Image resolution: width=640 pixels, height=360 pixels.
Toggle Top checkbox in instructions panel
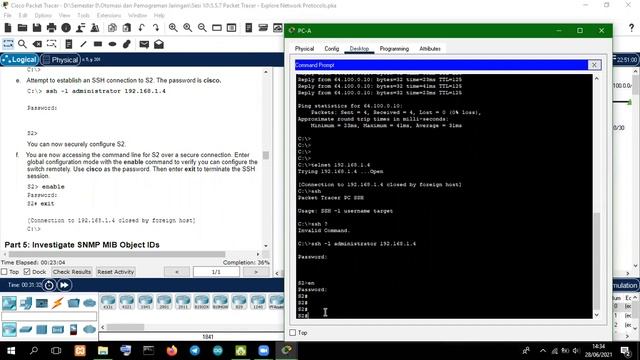click(4, 272)
